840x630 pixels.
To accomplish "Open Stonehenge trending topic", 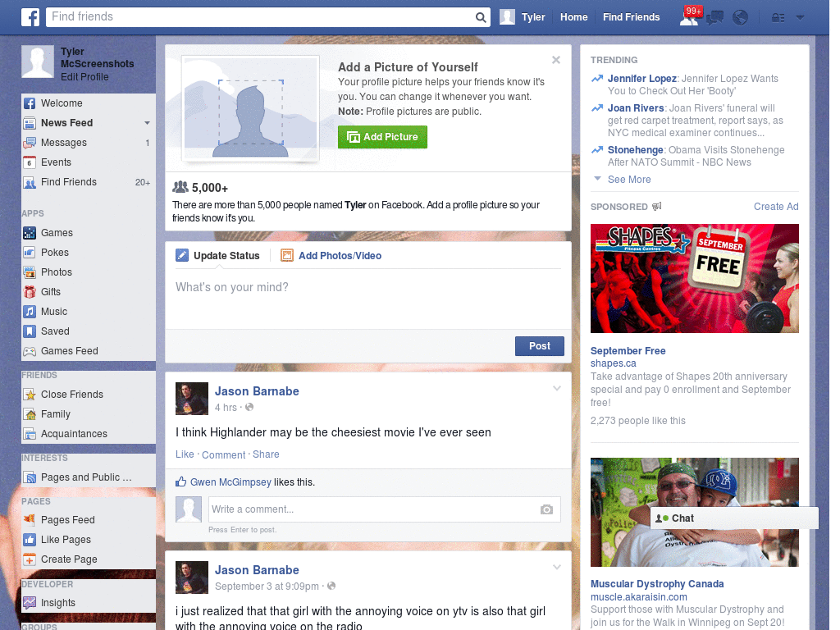I will tap(636, 150).
